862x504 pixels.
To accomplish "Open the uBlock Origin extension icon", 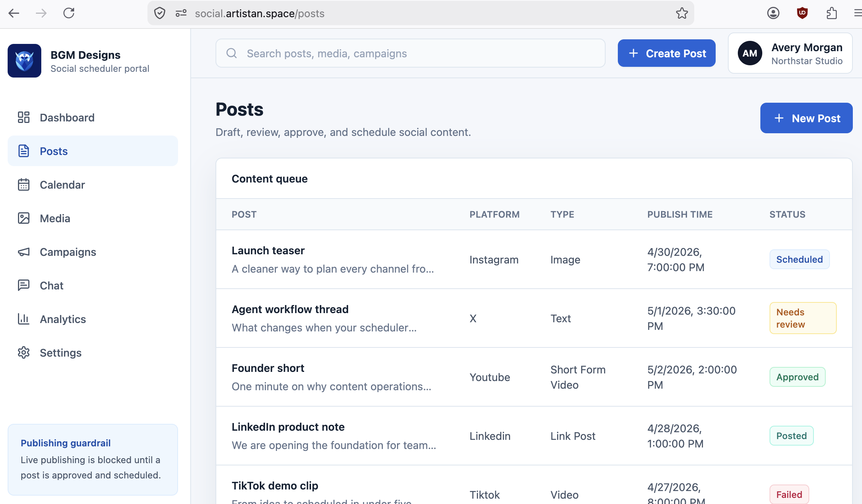I will [802, 13].
